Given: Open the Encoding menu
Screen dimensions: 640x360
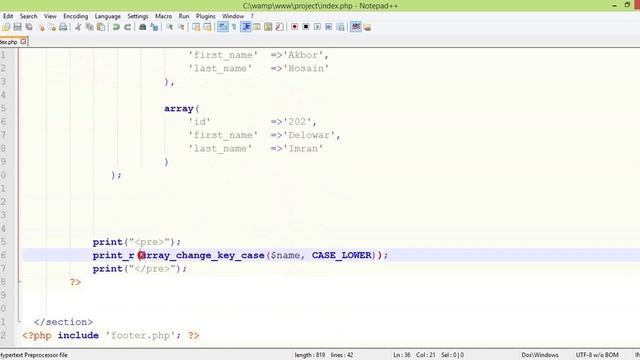Looking at the screenshot, I should click(76, 16).
